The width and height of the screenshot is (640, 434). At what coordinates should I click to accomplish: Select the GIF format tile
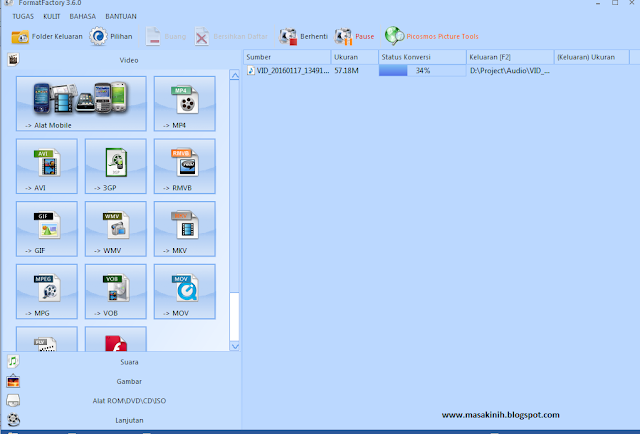[47, 229]
